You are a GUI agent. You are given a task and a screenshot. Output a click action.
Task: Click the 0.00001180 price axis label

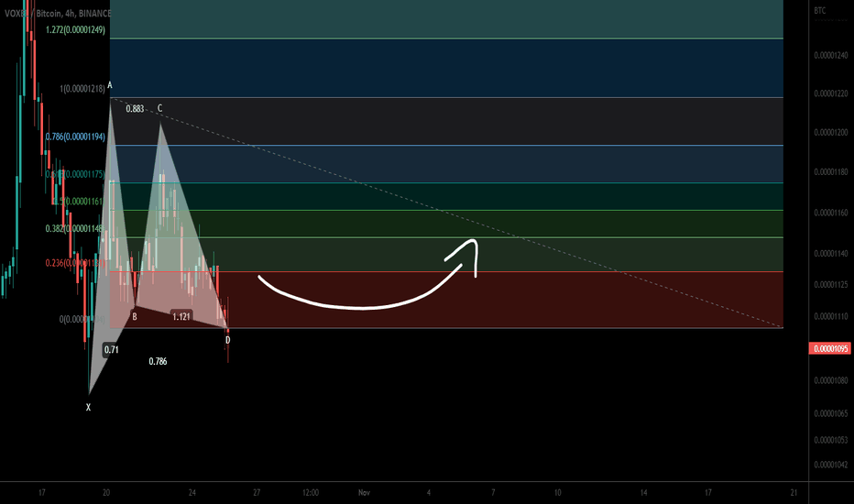tap(830, 171)
